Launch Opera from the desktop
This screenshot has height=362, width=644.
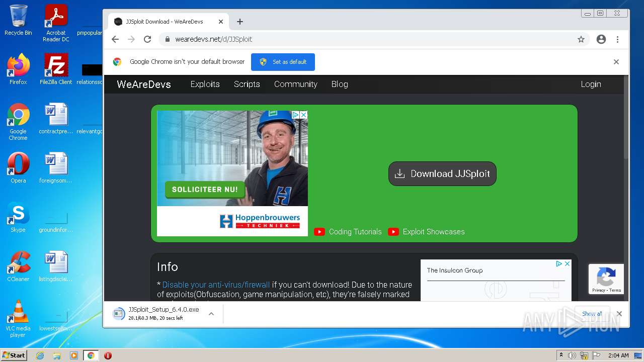point(18,167)
